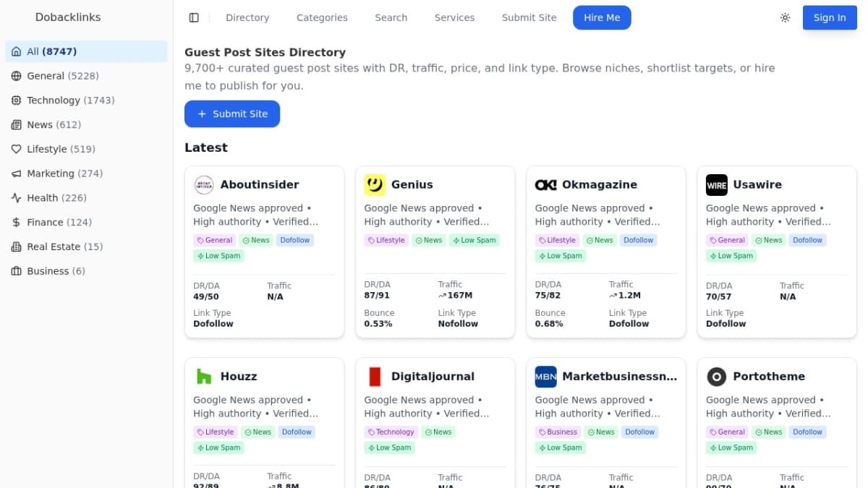
Task: Click the Health heartbeat icon in sidebar
Action: [x=16, y=197]
